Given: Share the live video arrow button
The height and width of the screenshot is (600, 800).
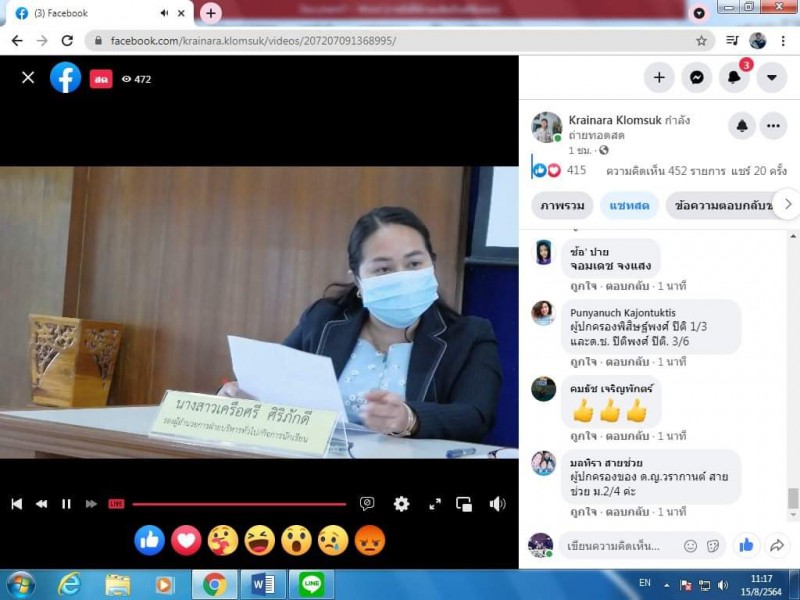Looking at the screenshot, I should point(777,545).
